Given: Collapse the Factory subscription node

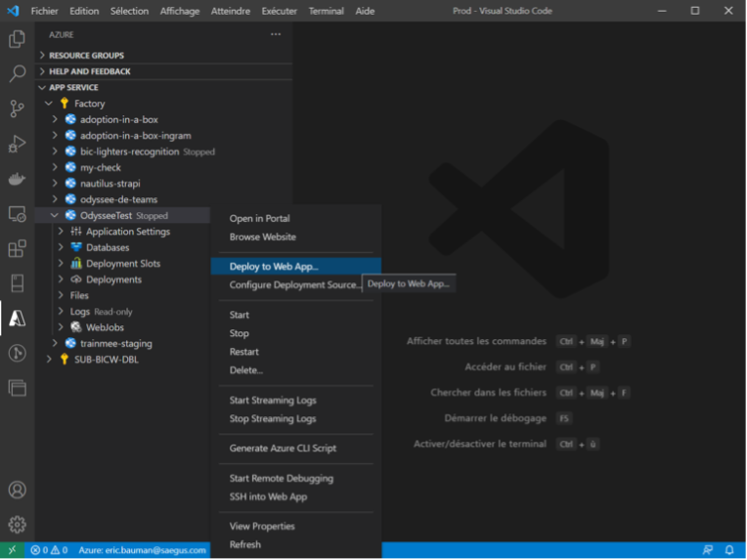Looking at the screenshot, I should coord(49,103).
